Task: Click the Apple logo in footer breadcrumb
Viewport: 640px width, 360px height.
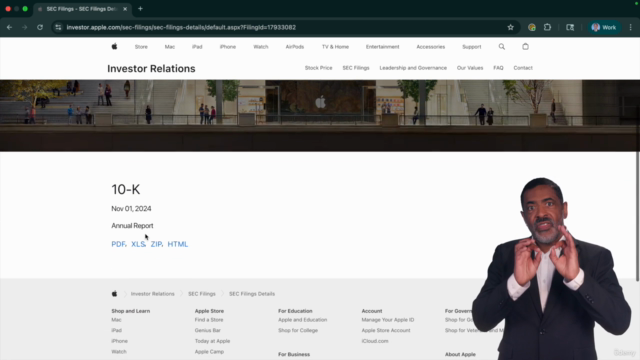Action: (x=114, y=293)
